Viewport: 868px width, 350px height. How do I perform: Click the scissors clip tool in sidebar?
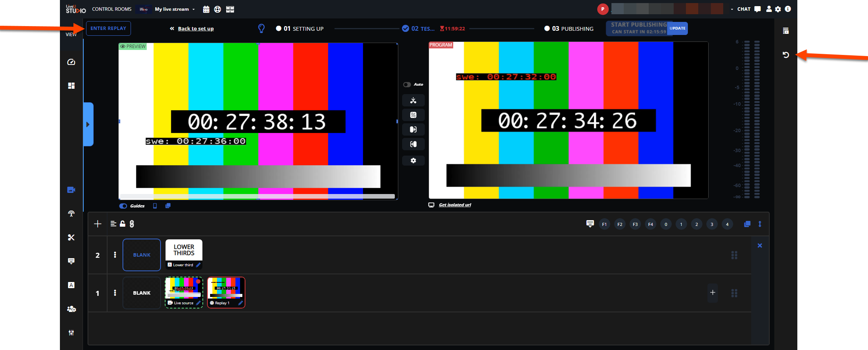(71, 237)
